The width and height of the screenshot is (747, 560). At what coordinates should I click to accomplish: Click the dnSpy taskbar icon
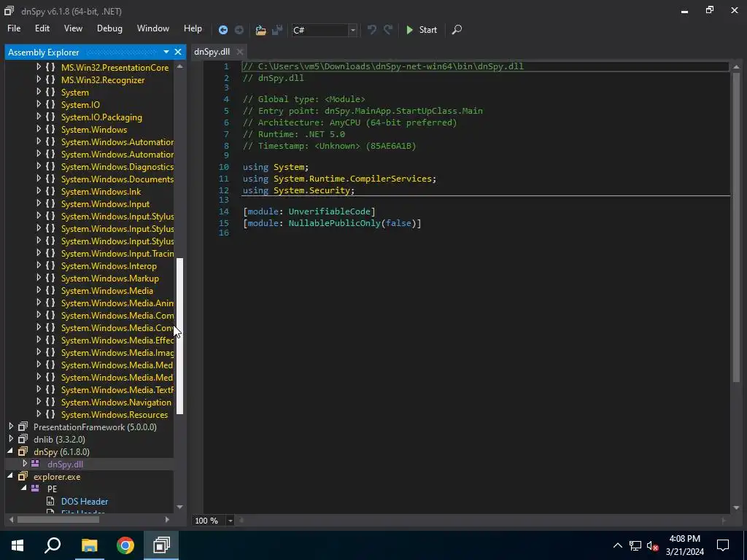161,545
